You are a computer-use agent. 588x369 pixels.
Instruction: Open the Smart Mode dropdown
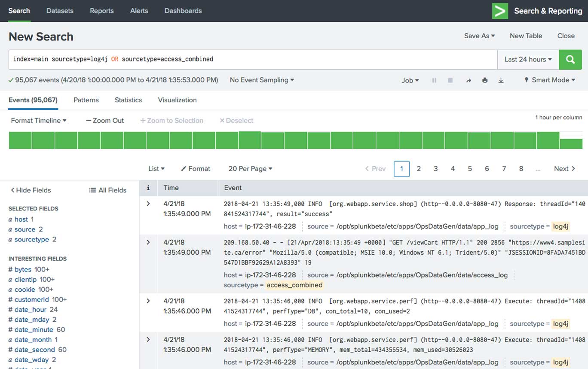point(549,80)
